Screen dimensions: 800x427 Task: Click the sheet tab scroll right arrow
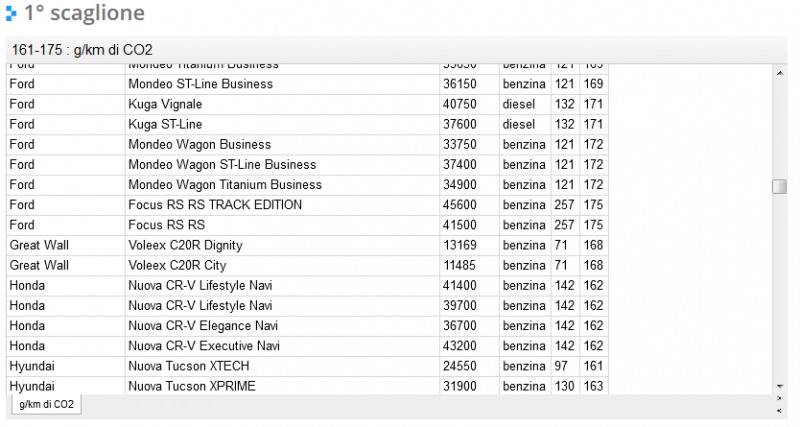[x=780, y=398]
